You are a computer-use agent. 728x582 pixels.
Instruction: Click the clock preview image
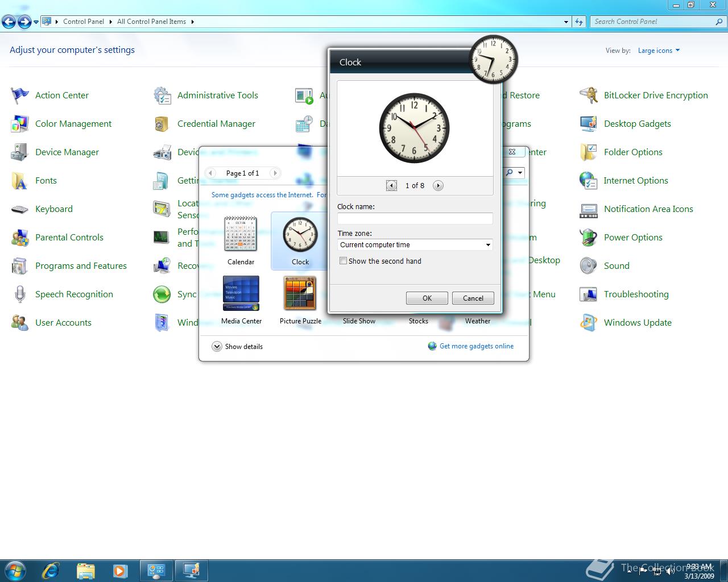tap(415, 128)
